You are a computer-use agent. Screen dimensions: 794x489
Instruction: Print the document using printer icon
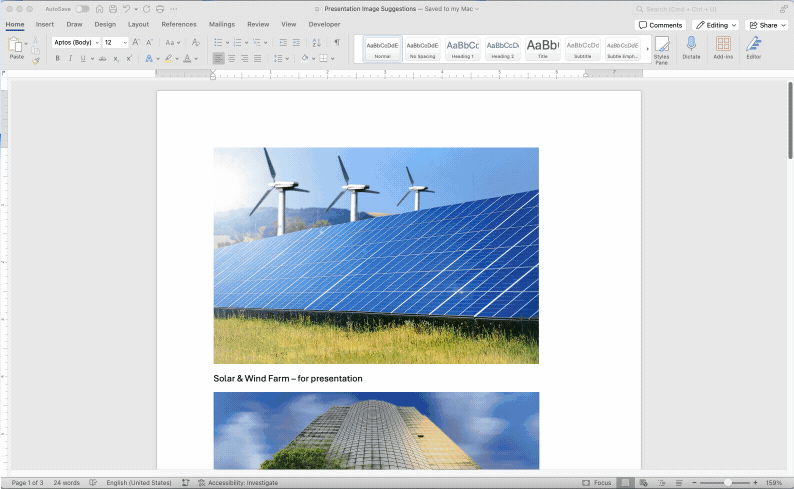(x=160, y=9)
